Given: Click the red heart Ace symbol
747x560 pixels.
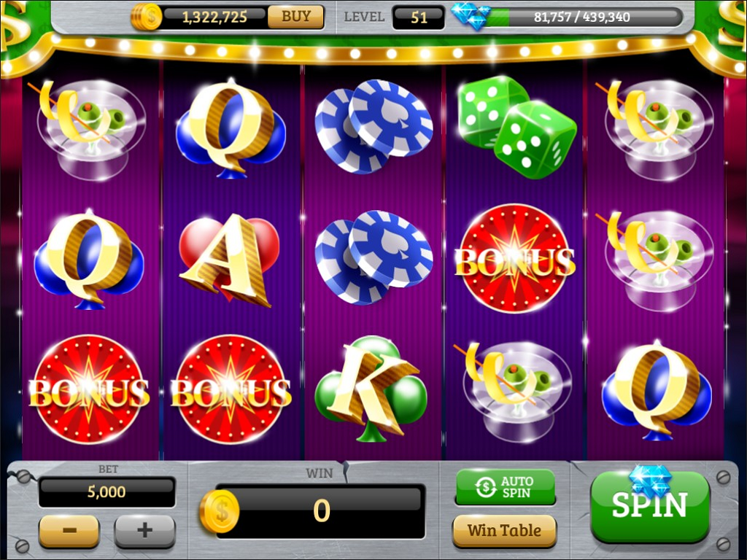Looking at the screenshot, I should (229, 260).
